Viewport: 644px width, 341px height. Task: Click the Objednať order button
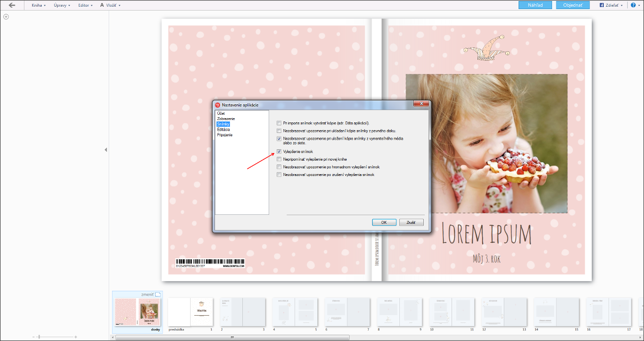click(x=573, y=5)
